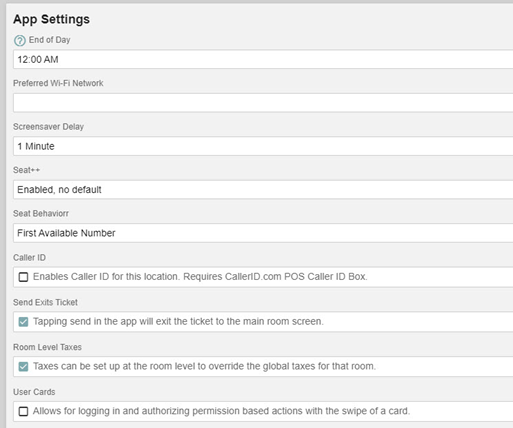Image resolution: width=513 pixels, height=428 pixels.
Task: Expand the Seat++ dropdown
Action: click(263, 189)
